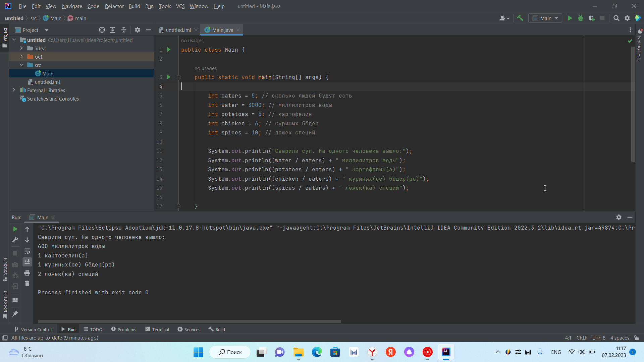Screen dimensions: 644x362
Task: Toggle soft-wrap in the Run console
Action: (27, 251)
